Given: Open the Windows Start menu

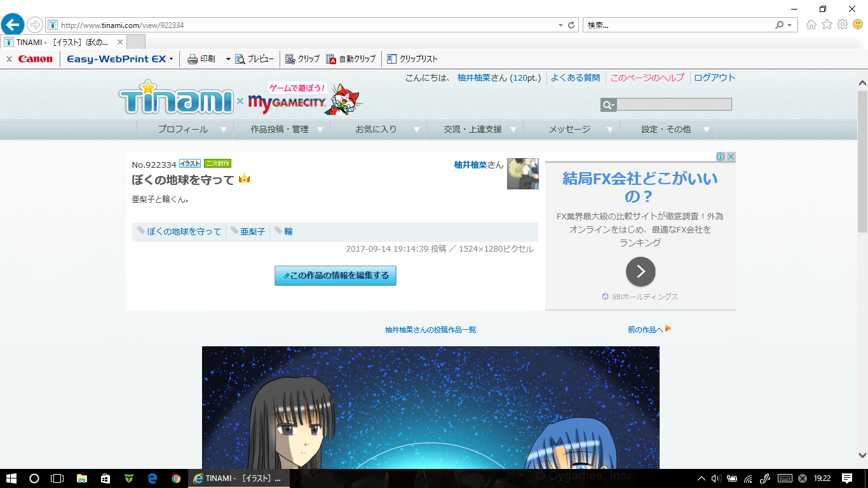Looking at the screenshot, I should click(x=11, y=478).
